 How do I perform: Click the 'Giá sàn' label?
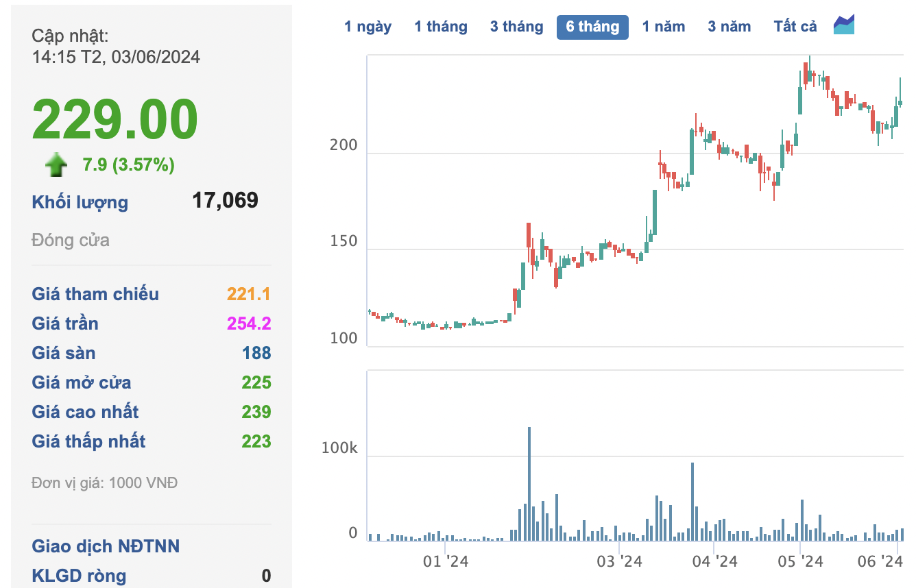pyautogui.click(x=64, y=353)
